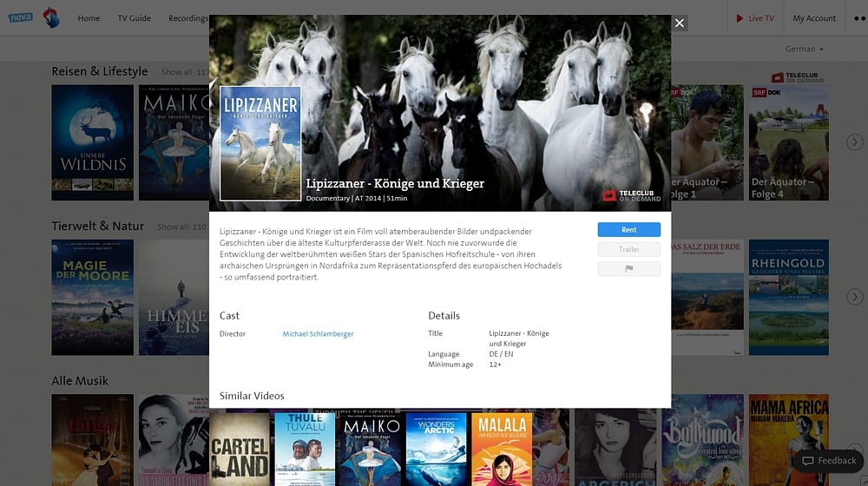Close the Lipizzaner detail popup
The height and width of the screenshot is (486, 868).
pos(680,23)
